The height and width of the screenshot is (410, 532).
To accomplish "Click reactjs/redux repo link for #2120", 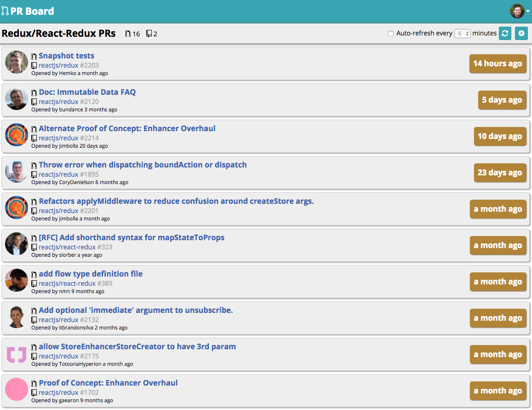I will coord(58,101).
